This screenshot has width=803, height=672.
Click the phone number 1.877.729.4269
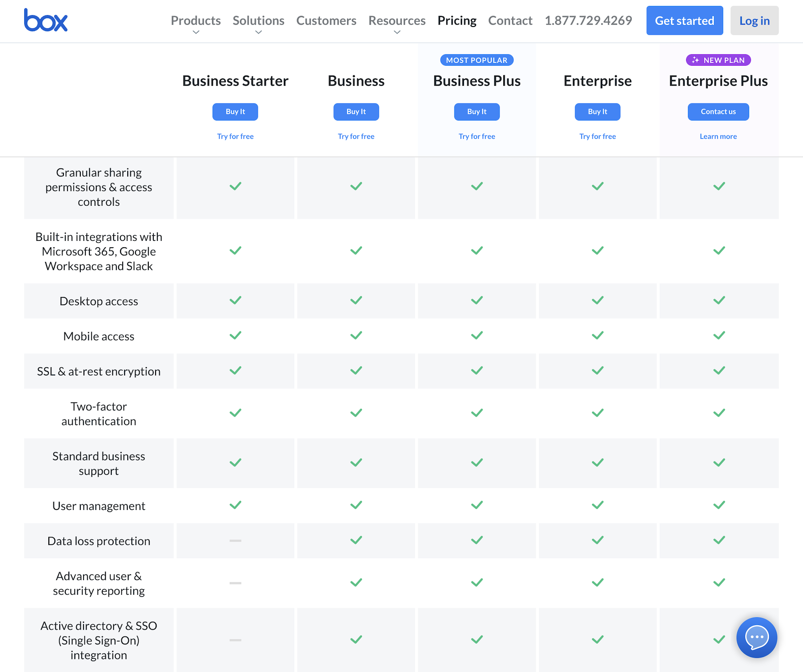(588, 21)
